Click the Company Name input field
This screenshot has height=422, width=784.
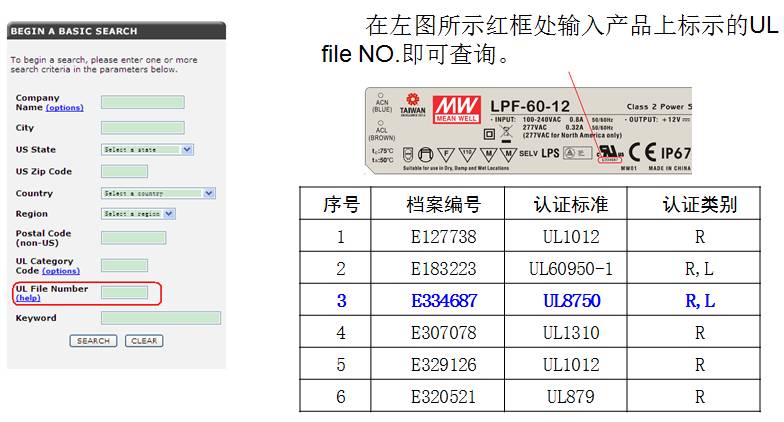click(x=142, y=102)
